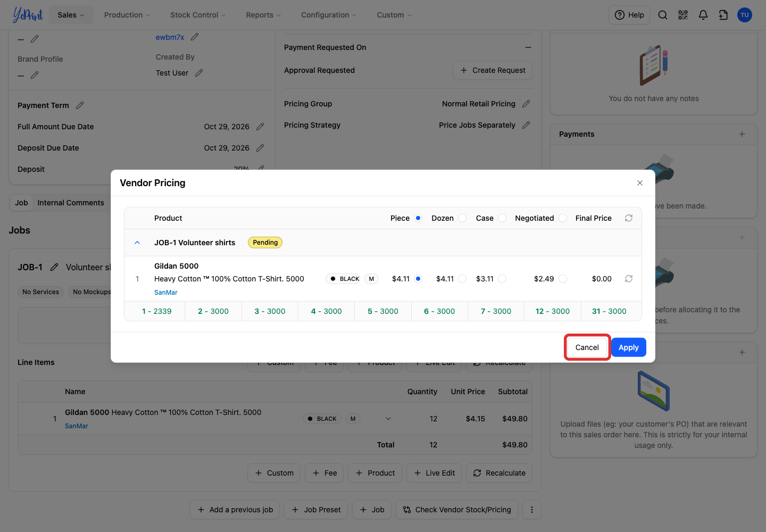Click the Create Request button
Image resolution: width=766 pixels, height=532 pixels.
(493, 70)
